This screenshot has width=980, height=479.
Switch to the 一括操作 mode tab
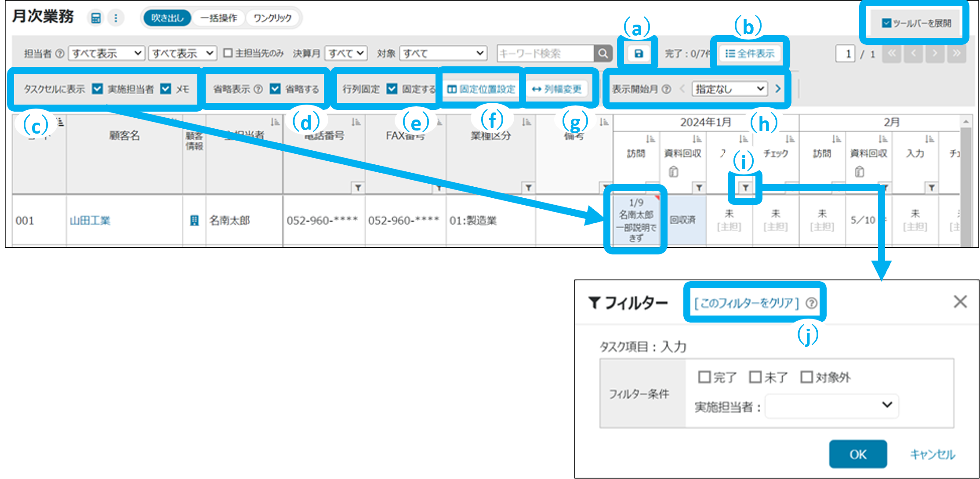218,18
